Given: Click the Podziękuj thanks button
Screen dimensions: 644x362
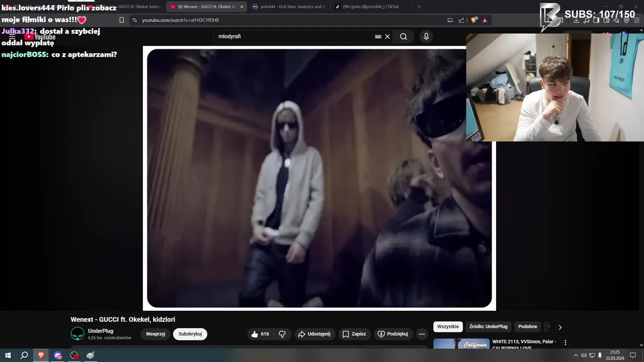Looking at the screenshot, I should 393,334.
